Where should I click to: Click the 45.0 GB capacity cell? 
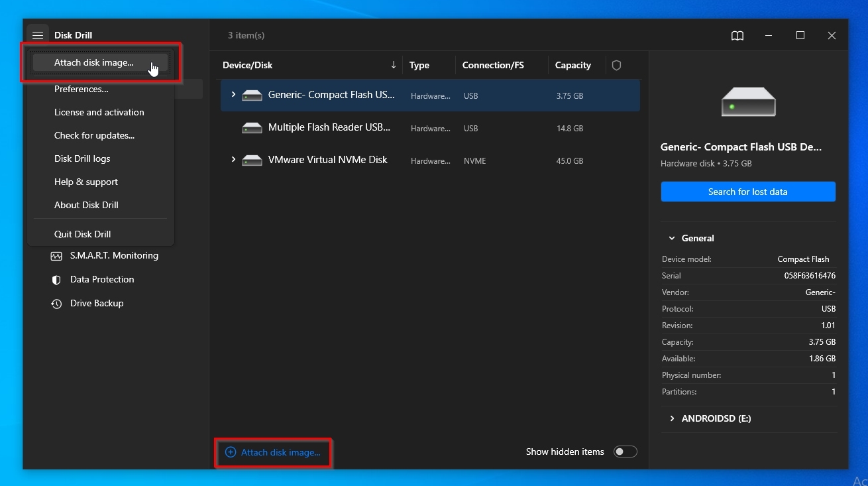pyautogui.click(x=569, y=160)
